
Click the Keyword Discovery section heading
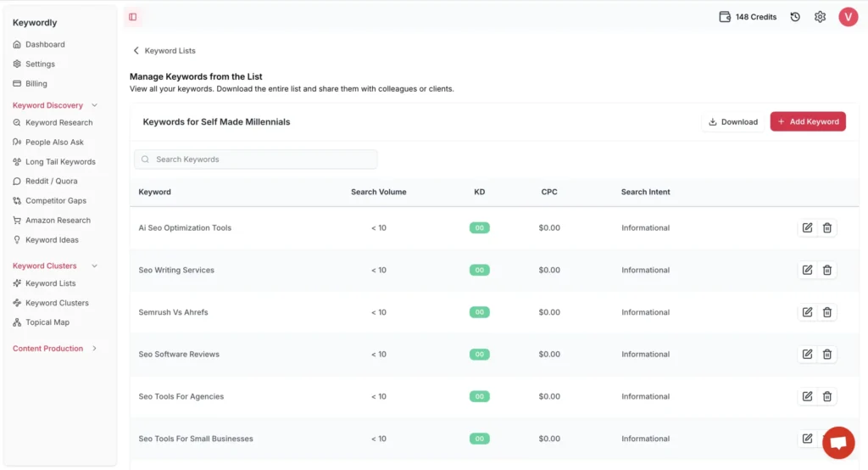click(x=47, y=105)
